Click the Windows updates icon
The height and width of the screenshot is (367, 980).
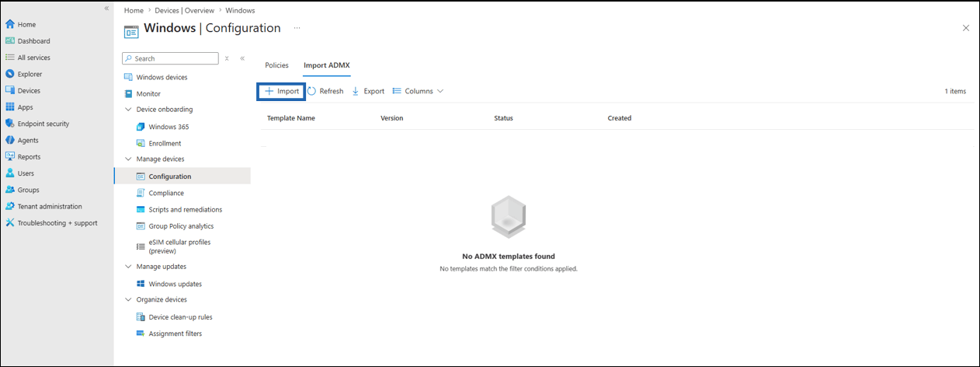click(141, 284)
